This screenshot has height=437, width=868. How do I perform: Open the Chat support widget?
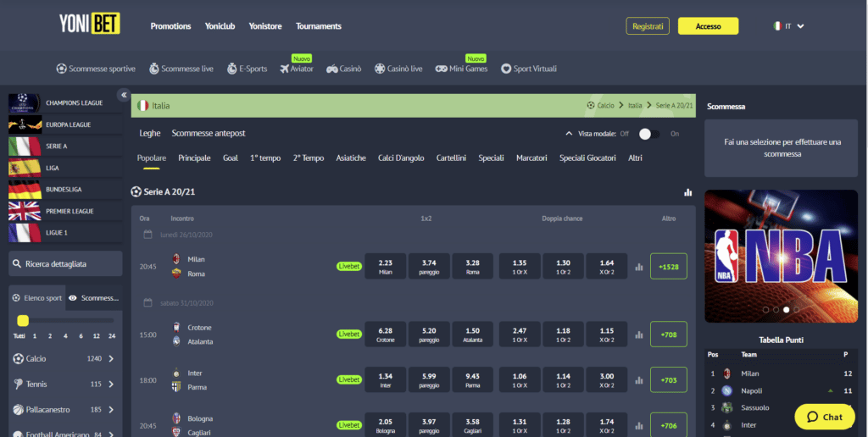(x=824, y=417)
